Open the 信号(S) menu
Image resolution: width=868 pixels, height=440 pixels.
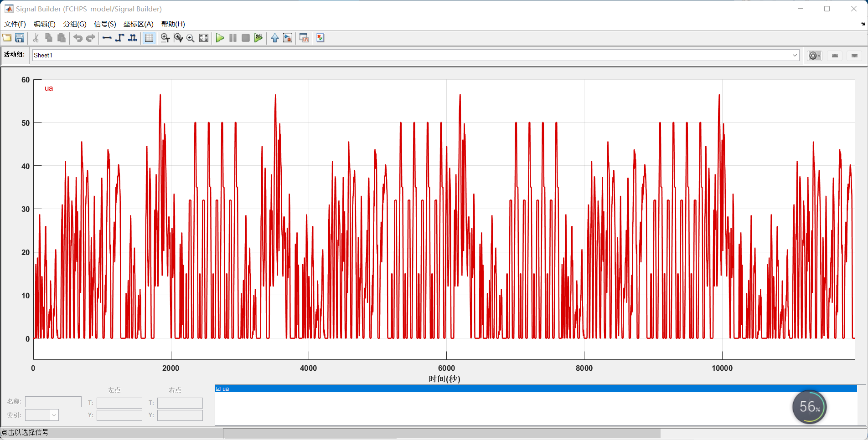[x=105, y=24]
